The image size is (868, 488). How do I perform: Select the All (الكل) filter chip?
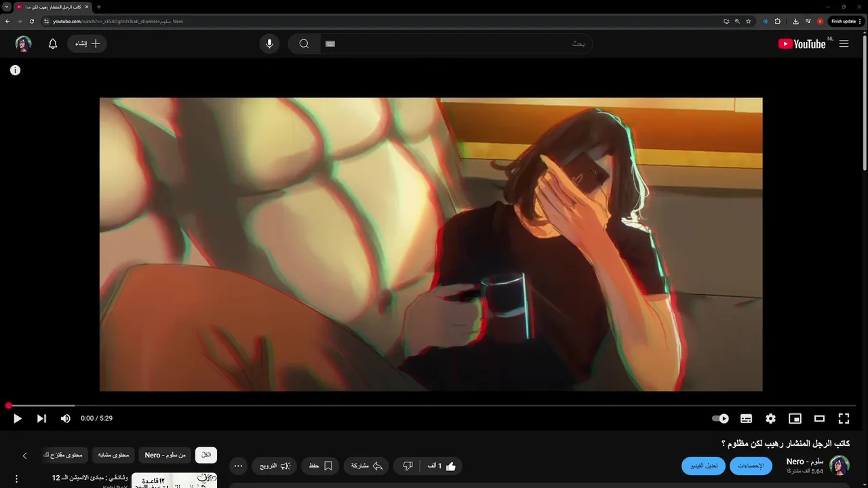pyautogui.click(x=206, y=455)
